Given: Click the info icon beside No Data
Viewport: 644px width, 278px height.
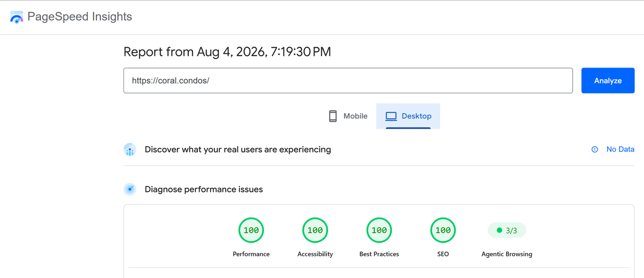Looking at the screenshot, I should tap(595, 149).
